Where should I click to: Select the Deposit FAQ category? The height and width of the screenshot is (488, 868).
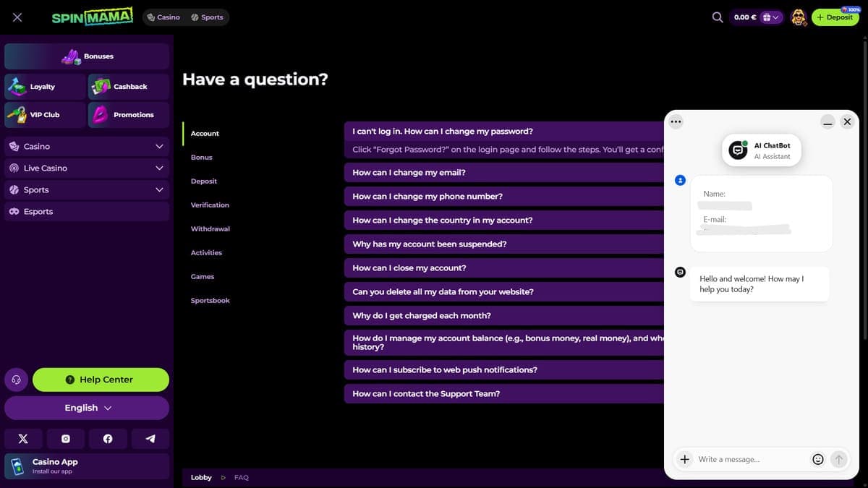(x=204, y=181)
